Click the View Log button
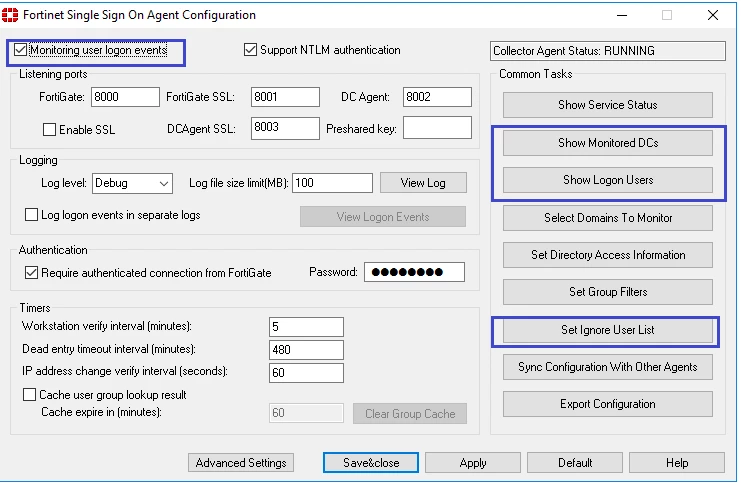The height and width of the screenshot is (483, 741). 423,182
